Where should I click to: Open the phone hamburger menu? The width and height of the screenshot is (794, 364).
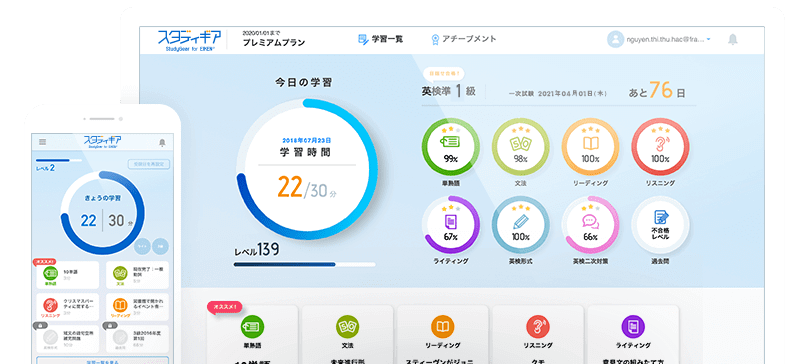point(43,142)
